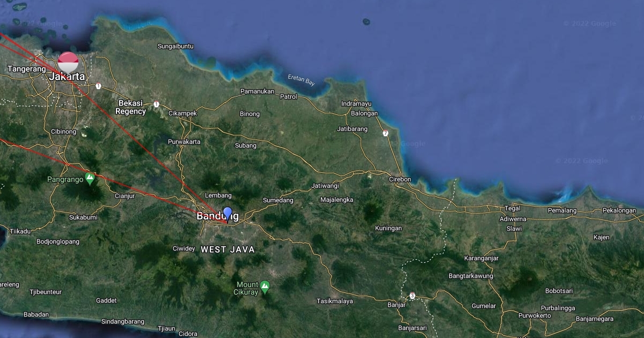Click the Eretan Bay label
644x338 pixels.
point(301,80)
